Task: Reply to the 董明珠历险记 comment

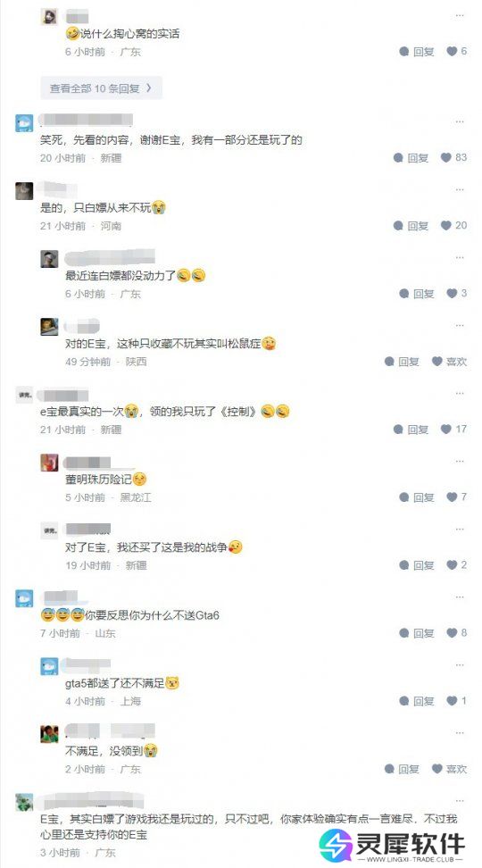Action: pyautogui.click(x=417, y=497)
